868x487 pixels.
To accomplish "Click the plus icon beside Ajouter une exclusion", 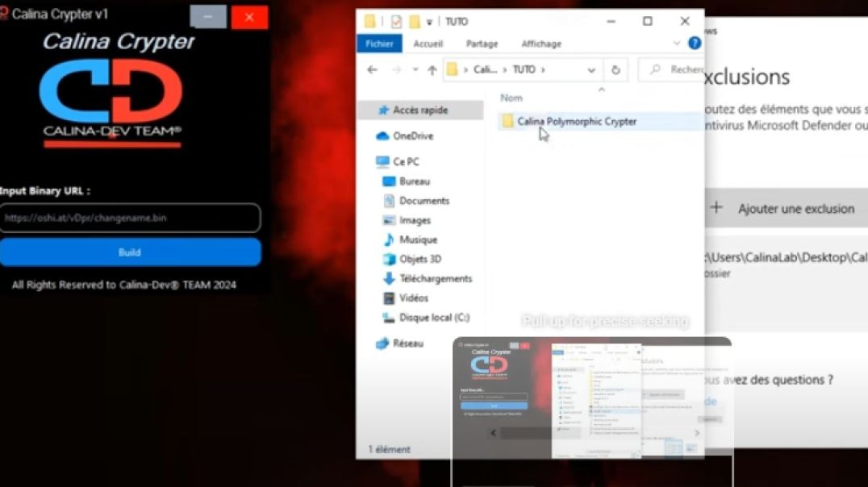I will [716, 207].
